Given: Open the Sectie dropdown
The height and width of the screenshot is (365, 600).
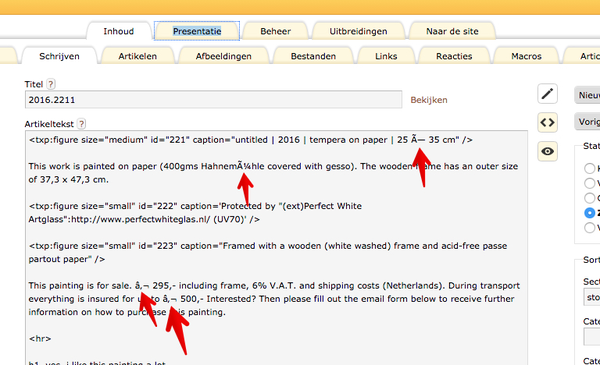Looking at the screenshot, I should click(x=592, y=297).
